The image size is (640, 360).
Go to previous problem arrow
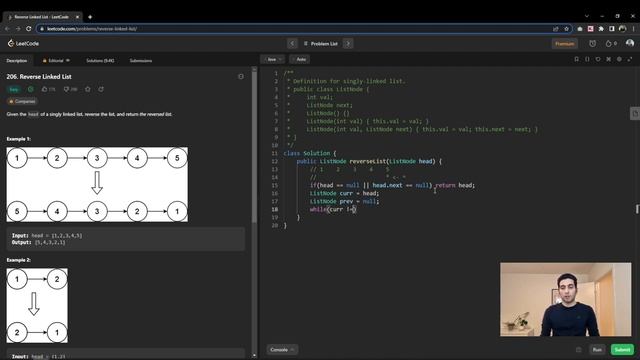(292, 43)
